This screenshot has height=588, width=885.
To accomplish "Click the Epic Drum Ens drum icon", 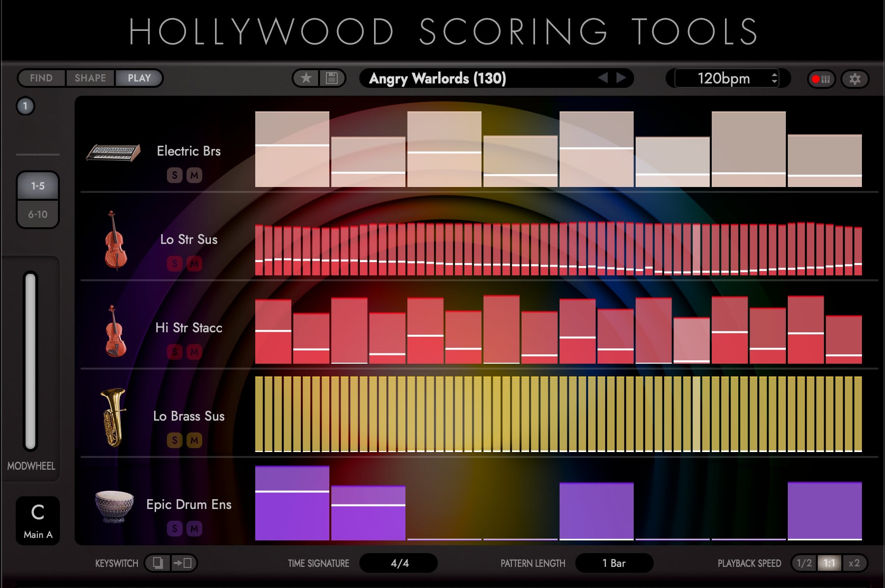I will (114, 507).
